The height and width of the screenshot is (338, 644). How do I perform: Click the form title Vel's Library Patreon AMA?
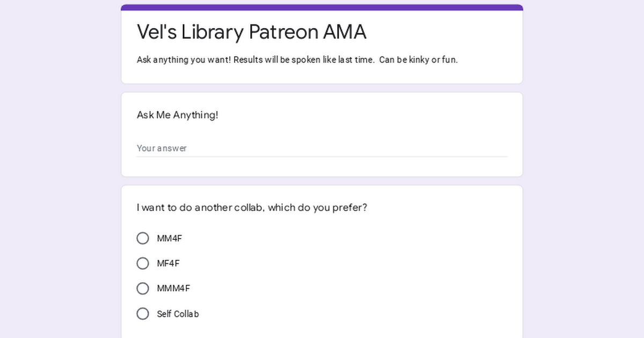252,32
